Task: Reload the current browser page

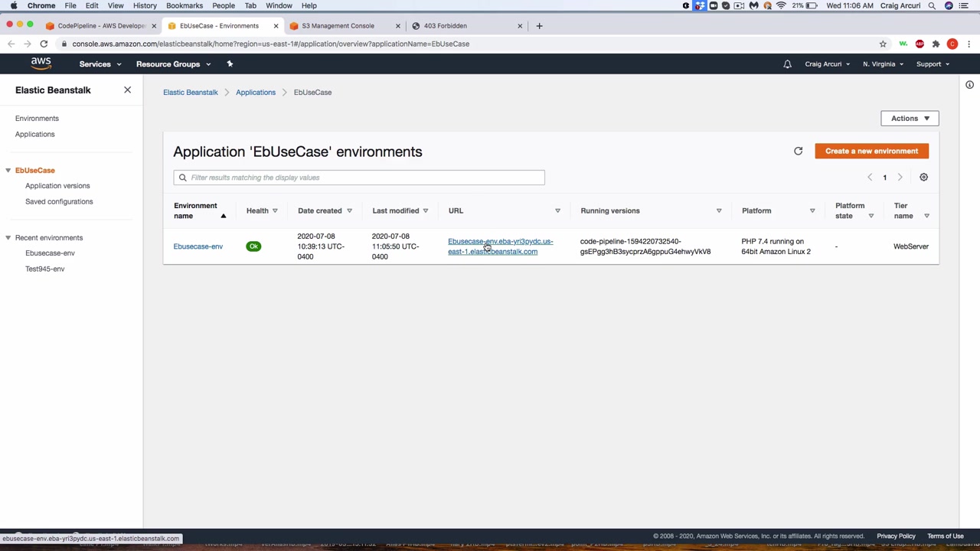Action: click(44, 44)
